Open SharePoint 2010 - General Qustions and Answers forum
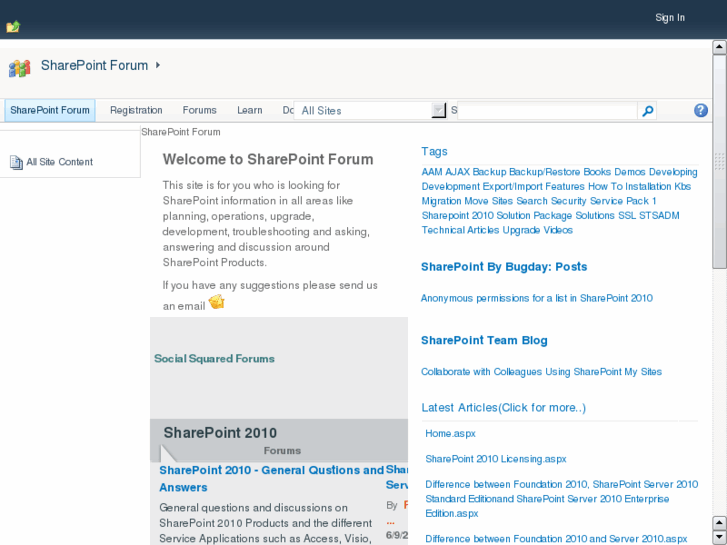This screenshot has width=727, height=545. click(271, 479)
